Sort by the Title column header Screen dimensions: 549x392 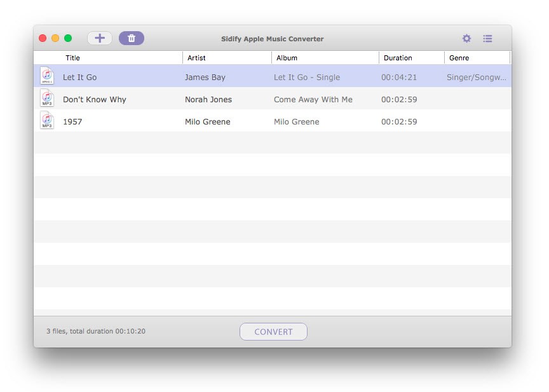click(72, 58)
